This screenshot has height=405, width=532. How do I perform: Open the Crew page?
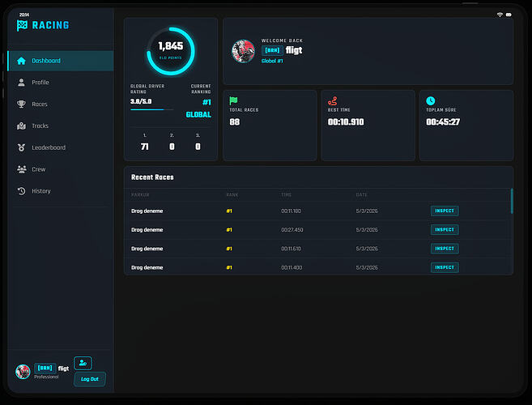click(x=61, y=169)
